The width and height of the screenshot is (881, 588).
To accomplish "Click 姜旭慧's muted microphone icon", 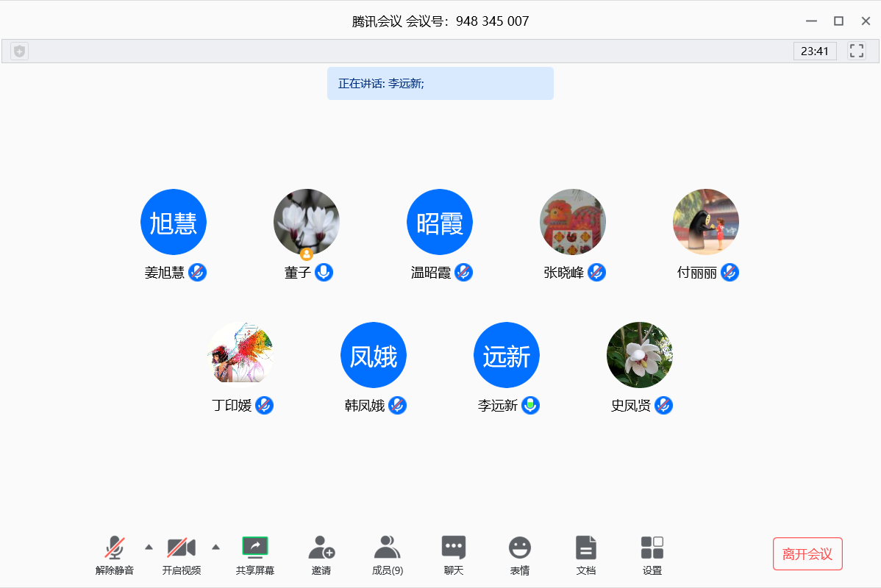I will tap(197, 273).
